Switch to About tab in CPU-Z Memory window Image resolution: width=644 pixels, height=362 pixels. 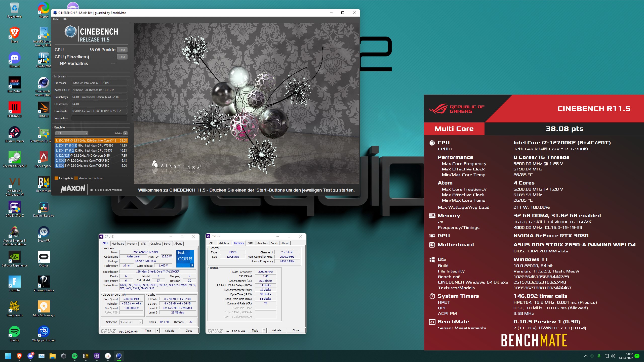point(285,243)
